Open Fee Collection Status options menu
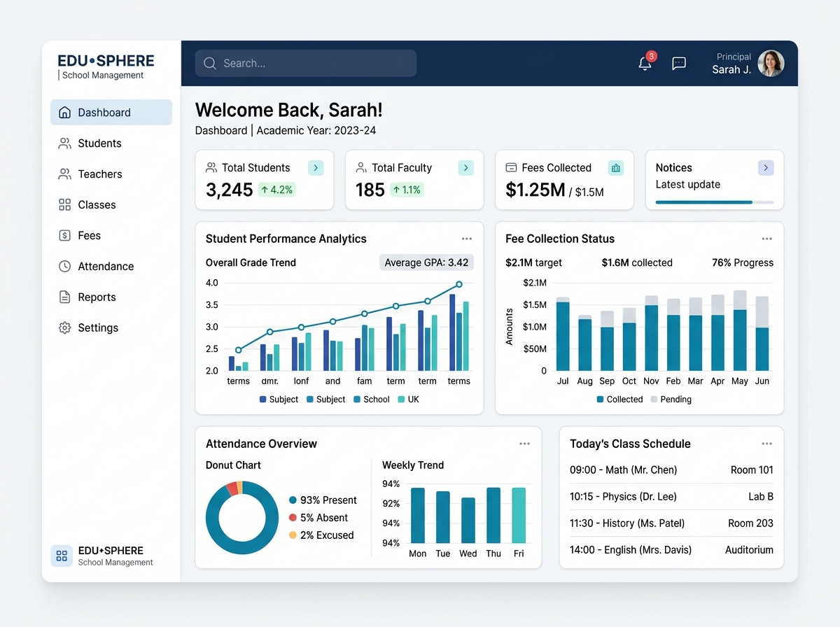The height and width of the screenshot is (627, 840). (x=766, y=239)
